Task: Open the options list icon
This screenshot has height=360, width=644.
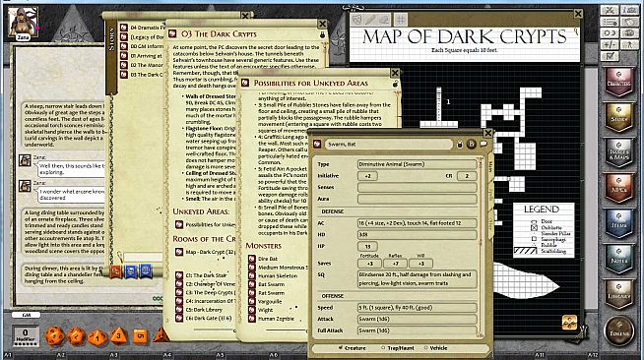Action: [x=610, y=22]
